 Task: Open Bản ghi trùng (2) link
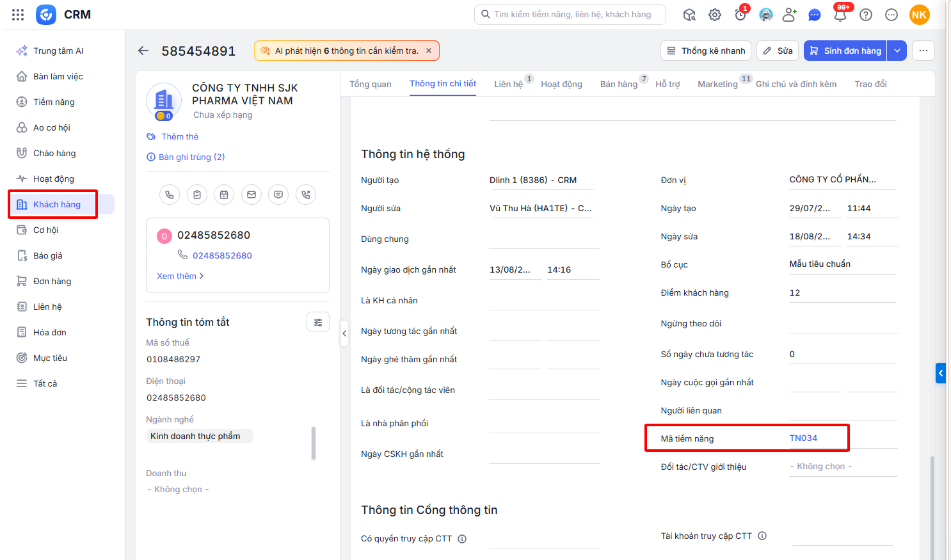[x=186, y=157]
